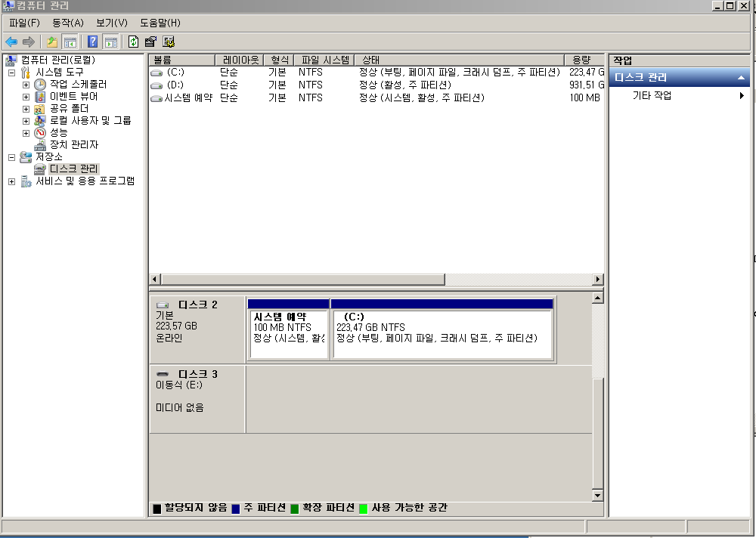Click the 기타 작업 action link
The width and height of the screenshot is (756, 538).
[x=652, y=95]
